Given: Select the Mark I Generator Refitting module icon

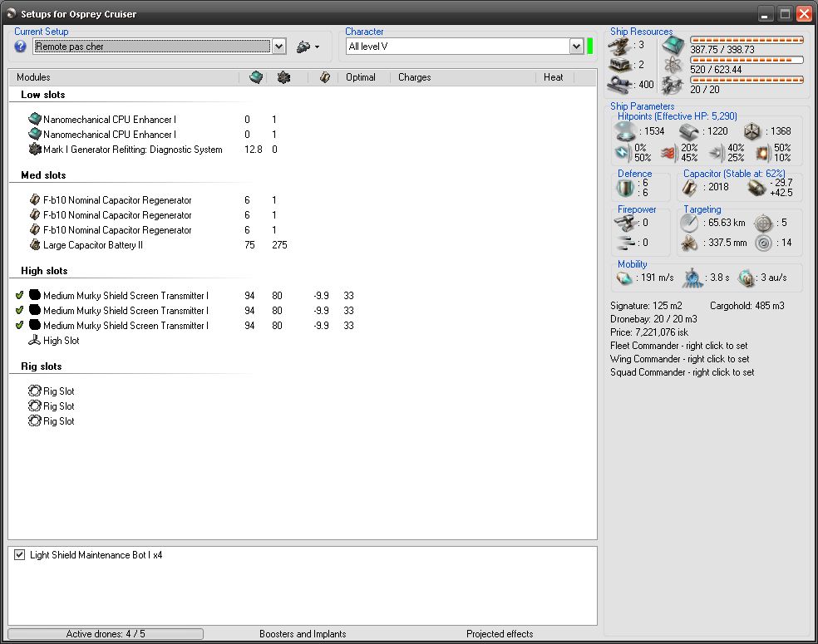Looking at the screenshot, I should 35,149.
